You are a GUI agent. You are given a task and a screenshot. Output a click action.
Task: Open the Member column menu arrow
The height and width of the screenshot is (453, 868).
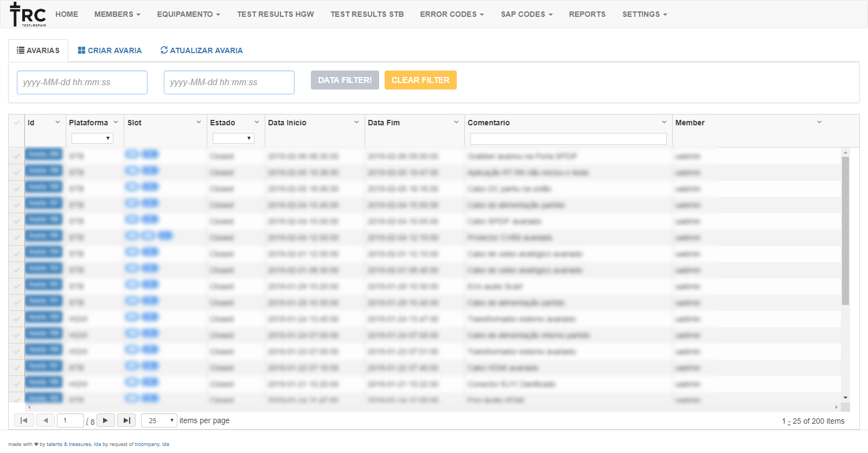(819, 123)
